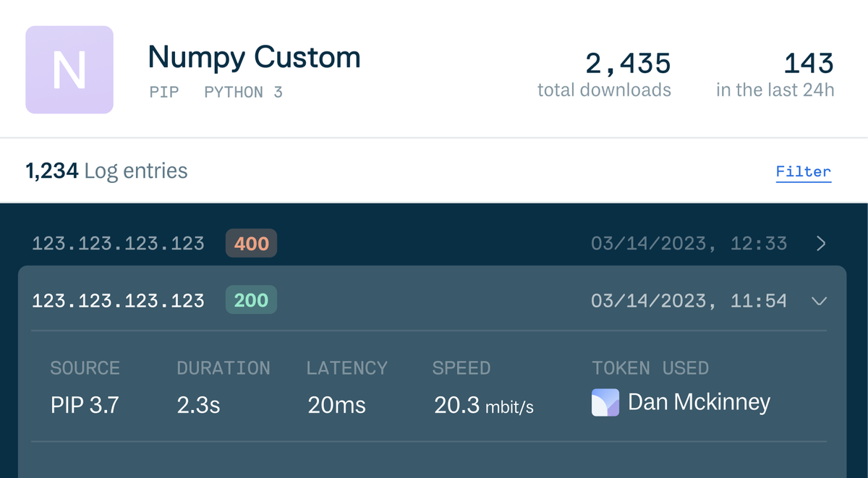Expand the first log row's right chevron
The image size is (868, 478).
[x=820, y=244]
